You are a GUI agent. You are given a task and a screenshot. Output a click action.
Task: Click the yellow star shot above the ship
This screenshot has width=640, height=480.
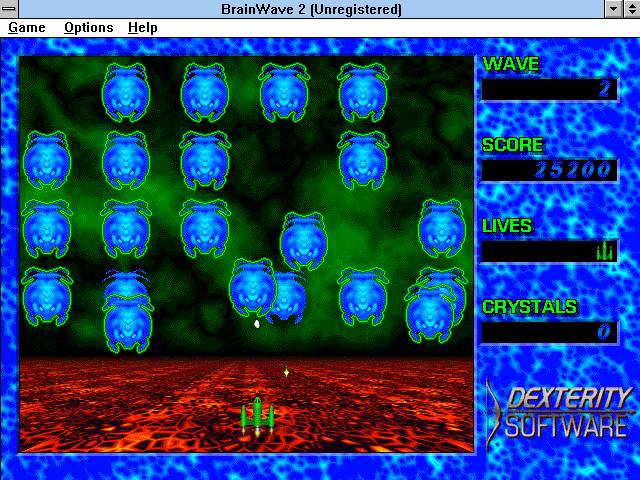click(x=287, y=372)
